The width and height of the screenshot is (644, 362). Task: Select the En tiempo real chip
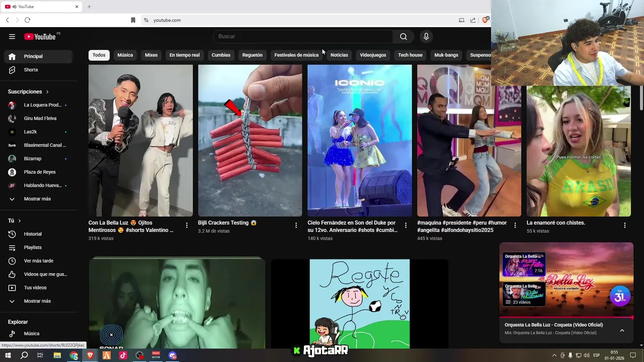[185, 55]
